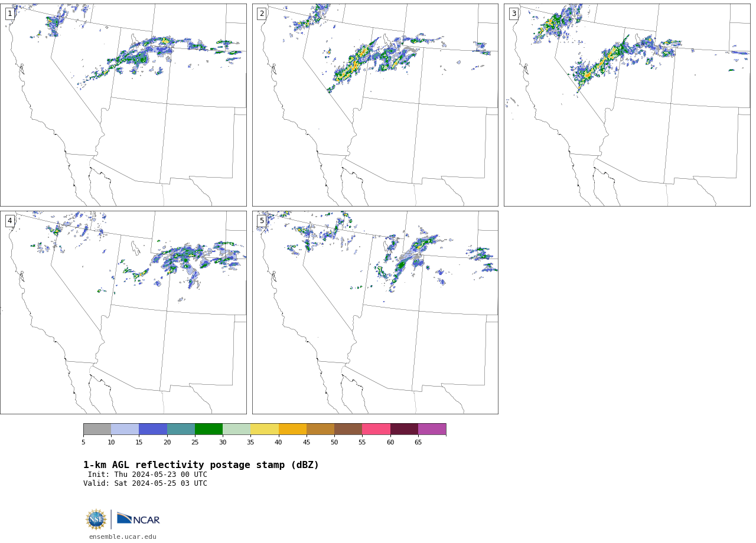Select the dark green 25-30 dBZ swatch

click(208, 429)
